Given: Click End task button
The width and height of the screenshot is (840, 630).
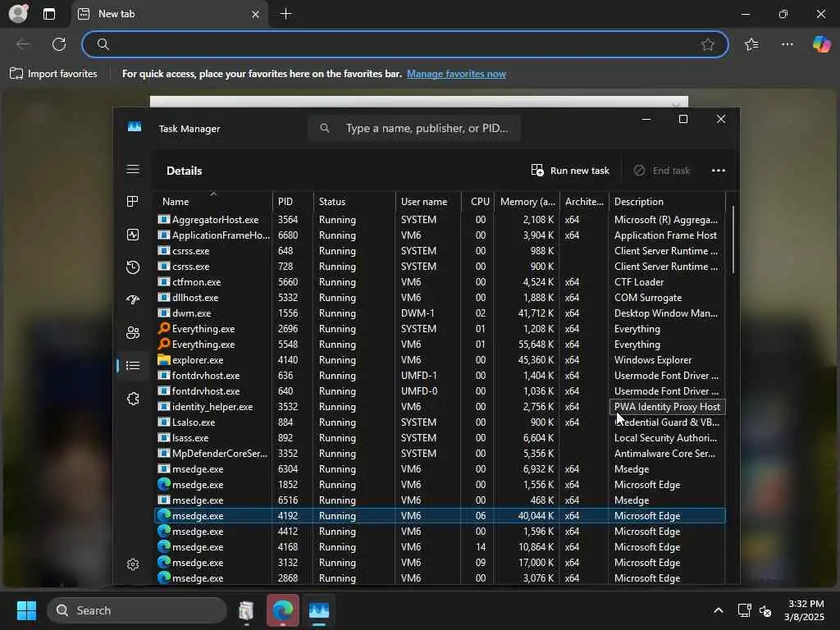Looking at the screenshot, I should click(662, 171).
